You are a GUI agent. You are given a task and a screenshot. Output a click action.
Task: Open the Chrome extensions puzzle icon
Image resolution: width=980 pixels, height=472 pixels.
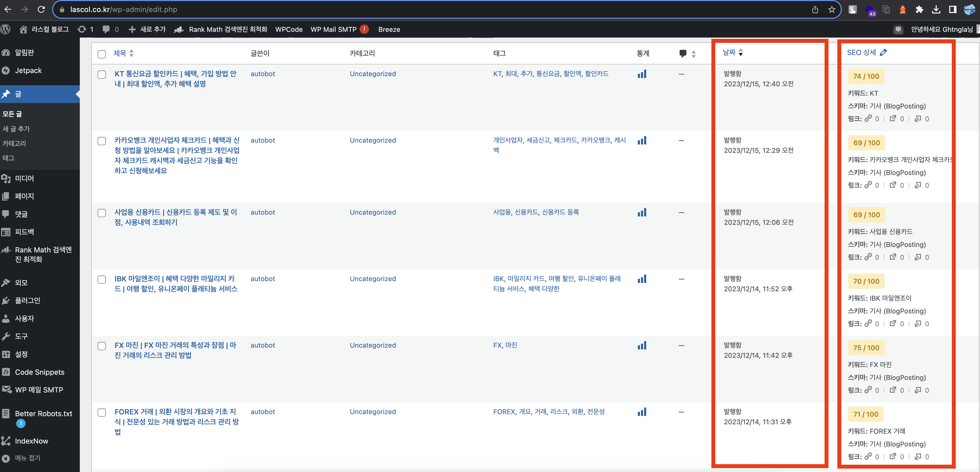coord(919,9)
